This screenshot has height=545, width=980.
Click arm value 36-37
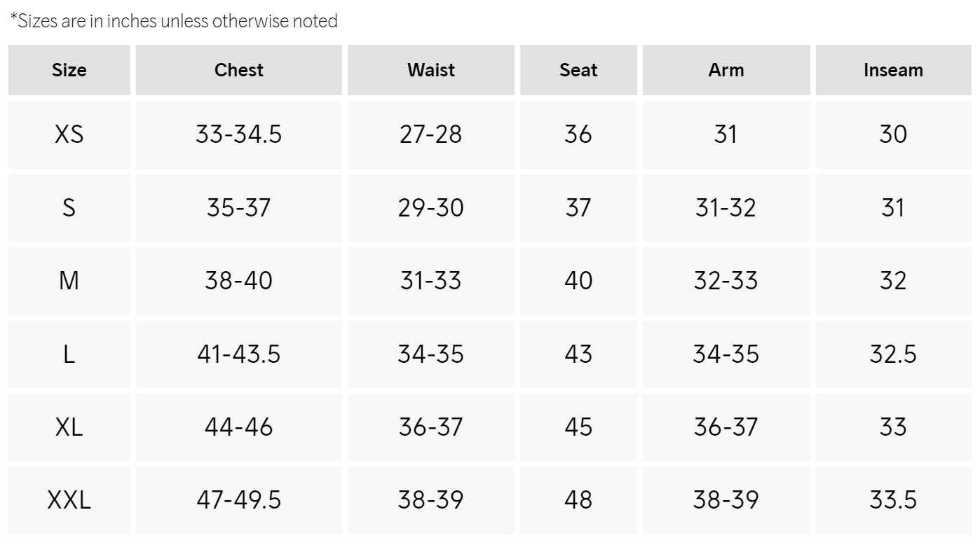pyautogui.click(x=726, y=427)
